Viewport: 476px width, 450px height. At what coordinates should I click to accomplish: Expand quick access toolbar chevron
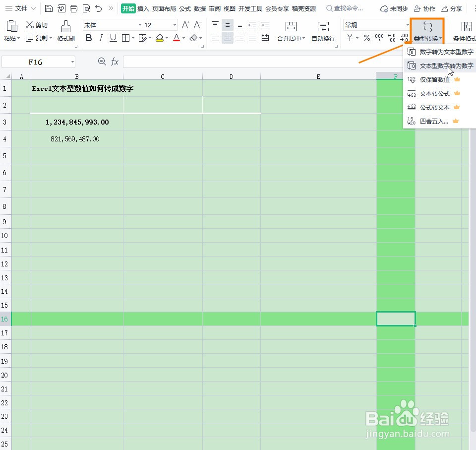coord(111,8)
